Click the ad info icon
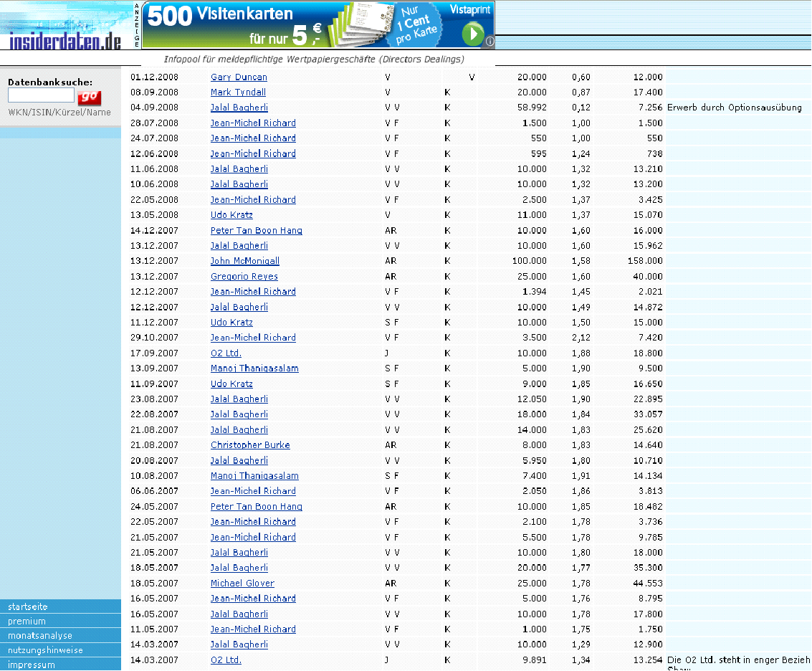Screen dimensions: 812x671 490,41
